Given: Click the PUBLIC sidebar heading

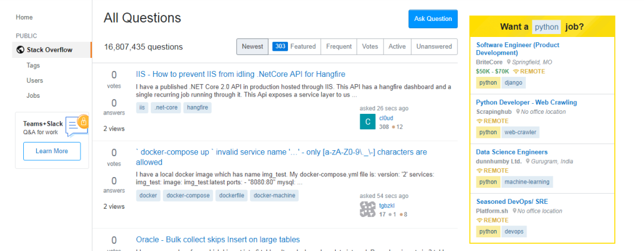Looking at the screenshot, I should pyautogui.click(x=26, y=36).
